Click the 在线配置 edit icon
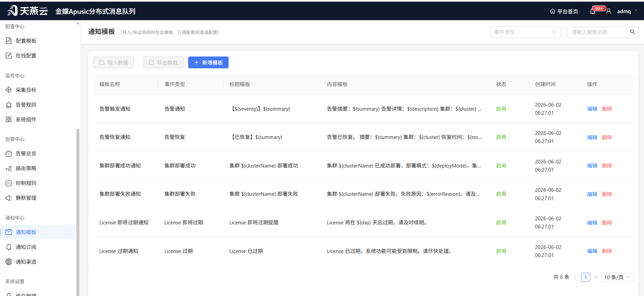The image size is (644, 296). coord(9,55)
